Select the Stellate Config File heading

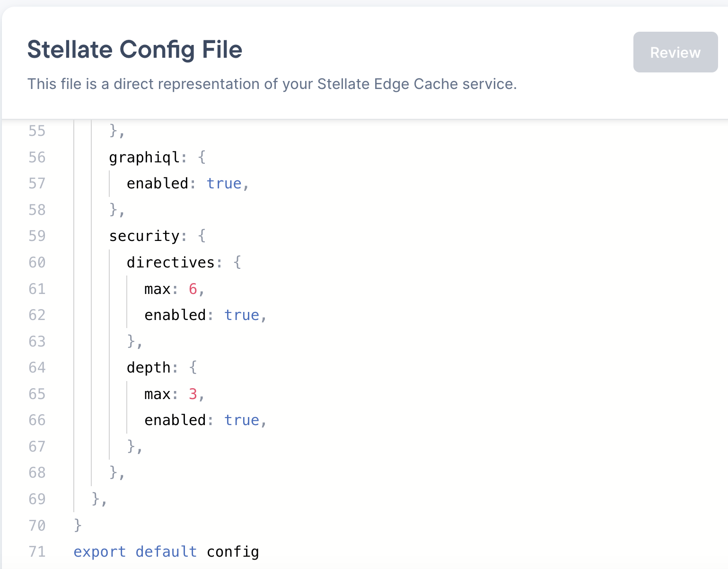click(134, 49)
